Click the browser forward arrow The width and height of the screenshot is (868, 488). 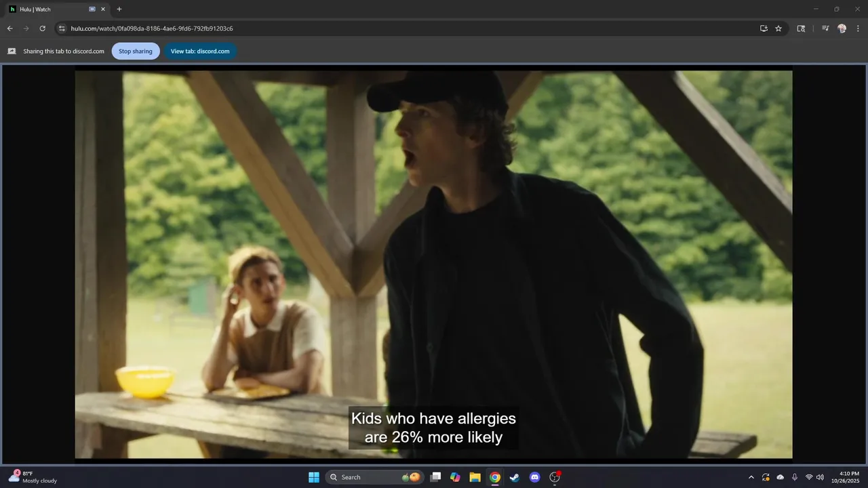pos(26,28)
